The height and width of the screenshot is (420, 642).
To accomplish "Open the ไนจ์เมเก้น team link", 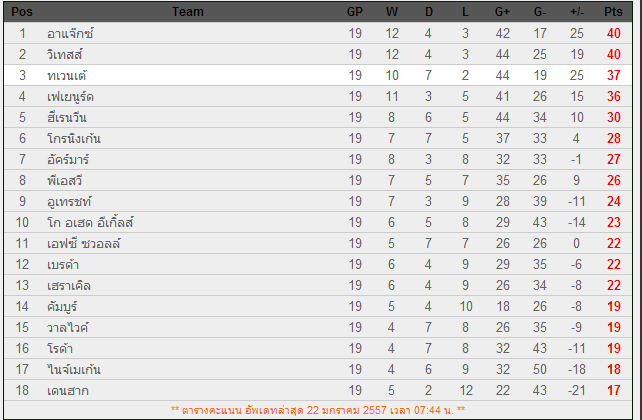I will pyautogui.click(x=74, y=369).
